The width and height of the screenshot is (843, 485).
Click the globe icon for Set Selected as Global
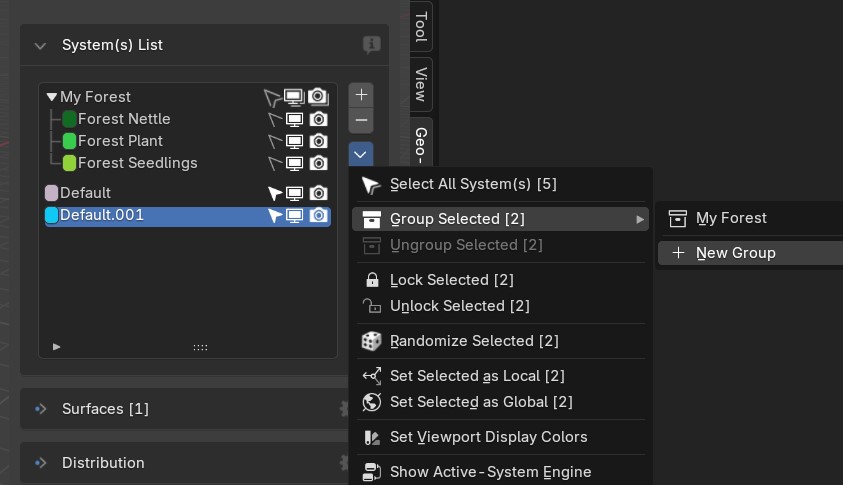[x=372, y=402]
